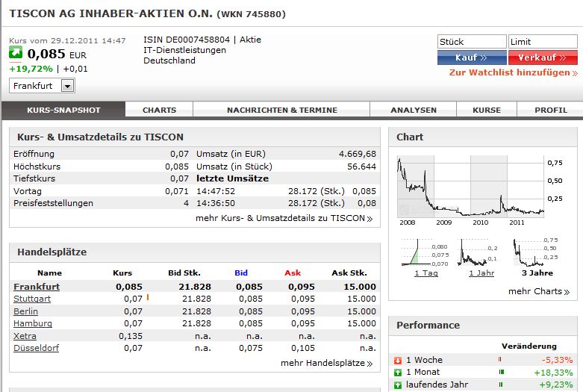Click the orange marker next to Stuttgart Kurs
583x392 pixels.
148,297
